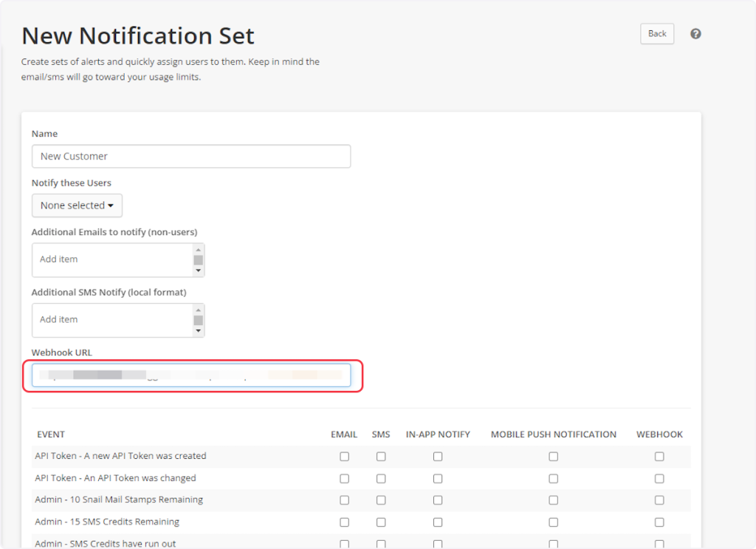Enable Email for new API Token created
Screen dimensions: 756x549
coord(344,457)
